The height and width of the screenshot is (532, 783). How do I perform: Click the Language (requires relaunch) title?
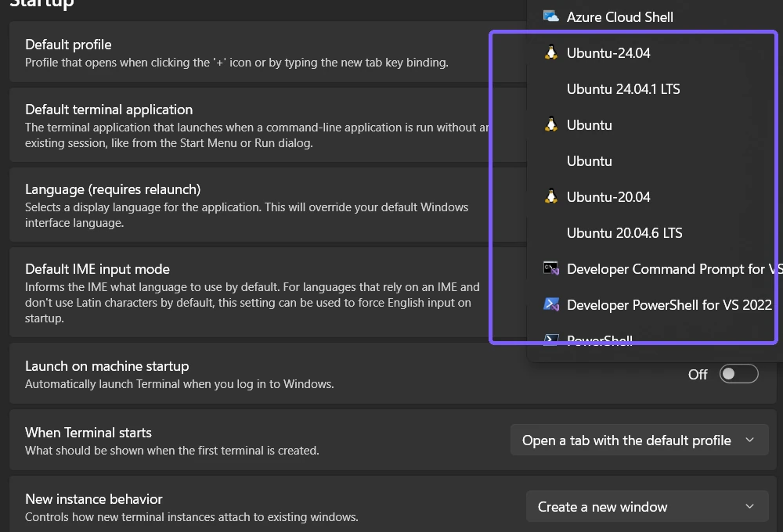tap(113, 189)
